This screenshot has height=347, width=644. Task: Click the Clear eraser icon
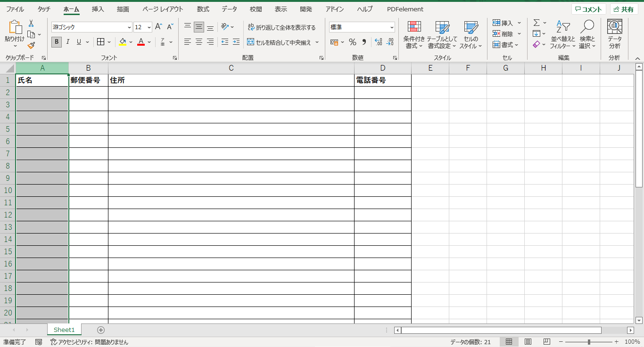pyautogui.click(x=537, y=44)
